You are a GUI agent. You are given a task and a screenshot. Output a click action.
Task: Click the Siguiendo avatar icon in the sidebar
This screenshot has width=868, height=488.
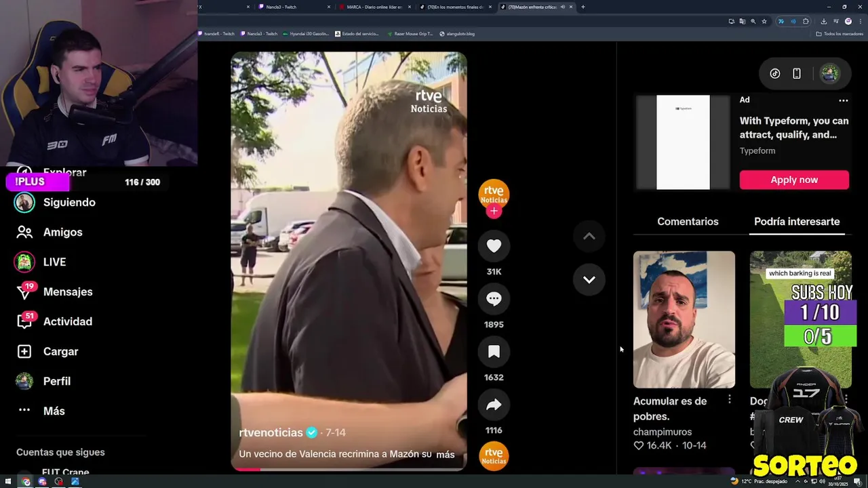(x=24, y=202)
